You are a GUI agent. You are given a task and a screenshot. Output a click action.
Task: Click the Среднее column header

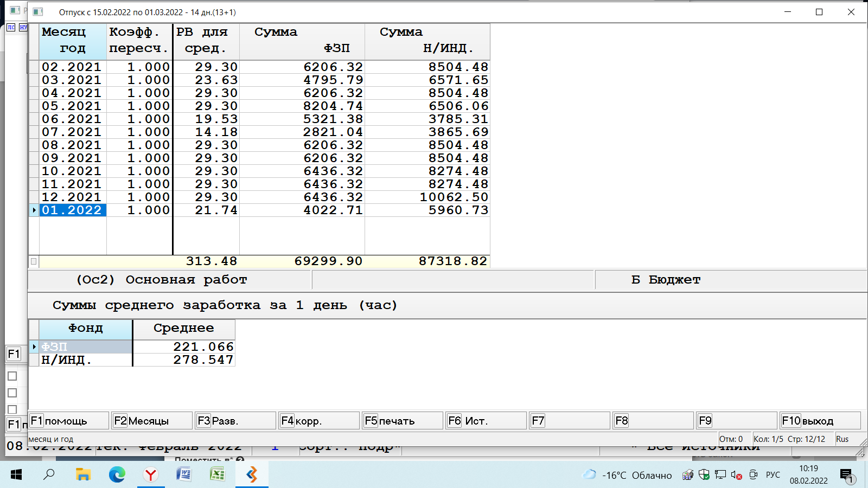pos(184,329)
